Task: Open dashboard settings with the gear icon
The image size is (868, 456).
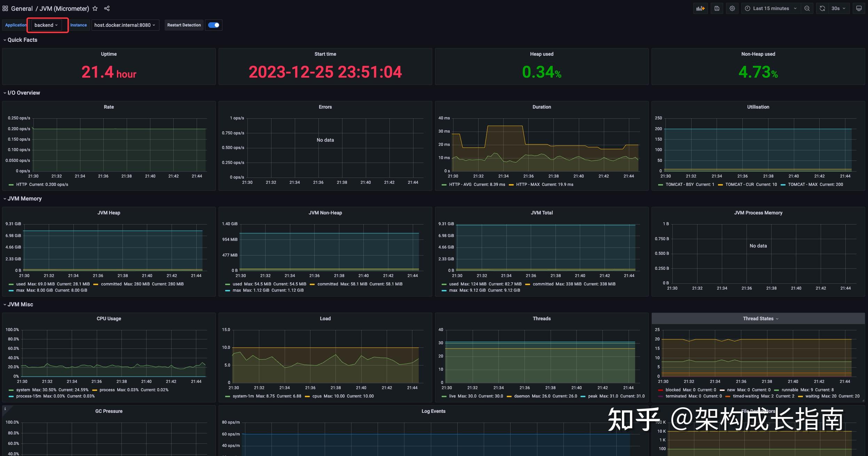Action: pos(732,8)
